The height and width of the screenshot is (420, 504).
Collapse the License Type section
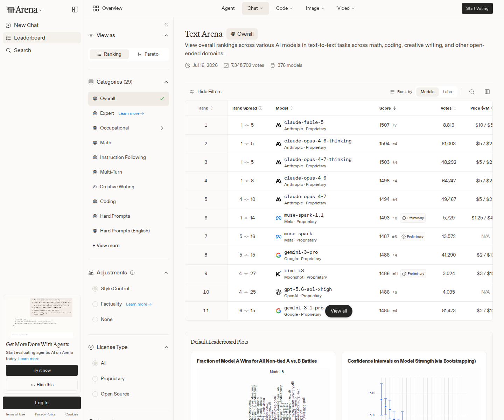166,347
